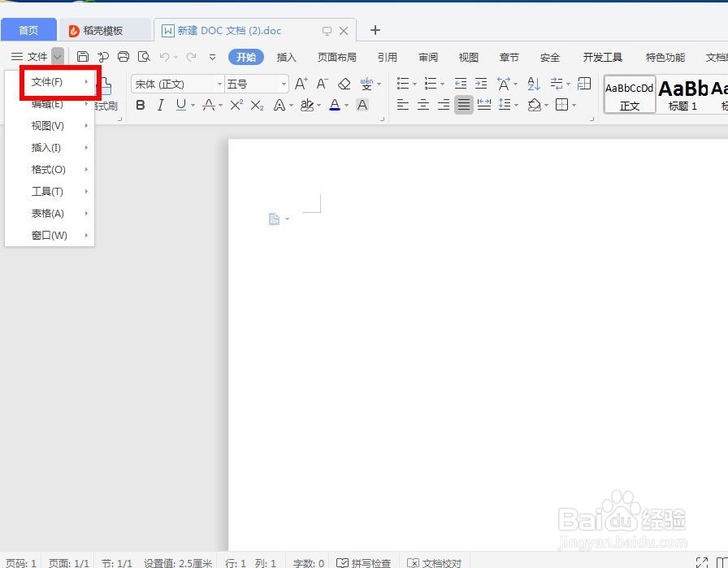Open the font name dropdown

(x=219, y=84)
